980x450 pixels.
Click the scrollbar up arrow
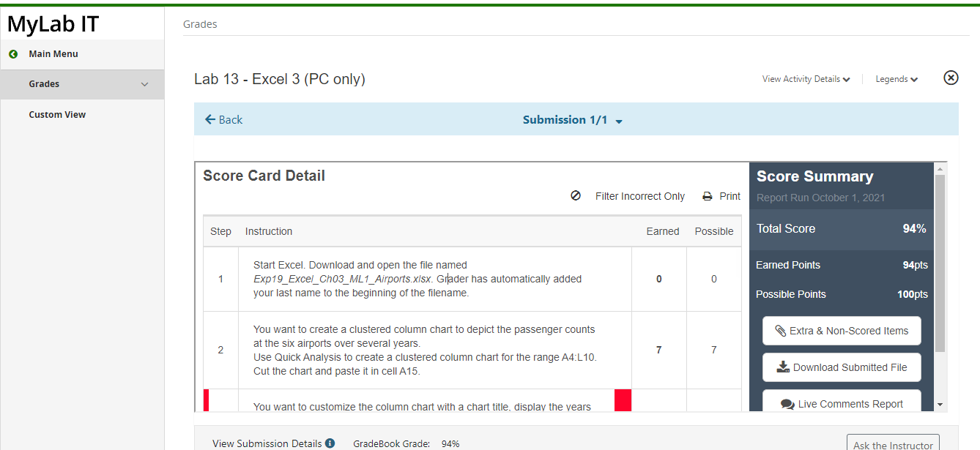(x=940, y=168)
